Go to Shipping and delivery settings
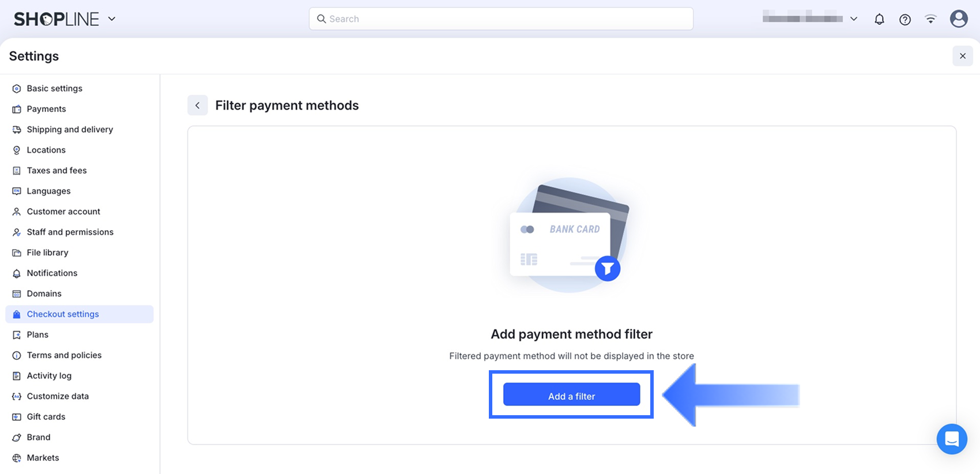The image size is (980, 474). (x=70, y=129)
